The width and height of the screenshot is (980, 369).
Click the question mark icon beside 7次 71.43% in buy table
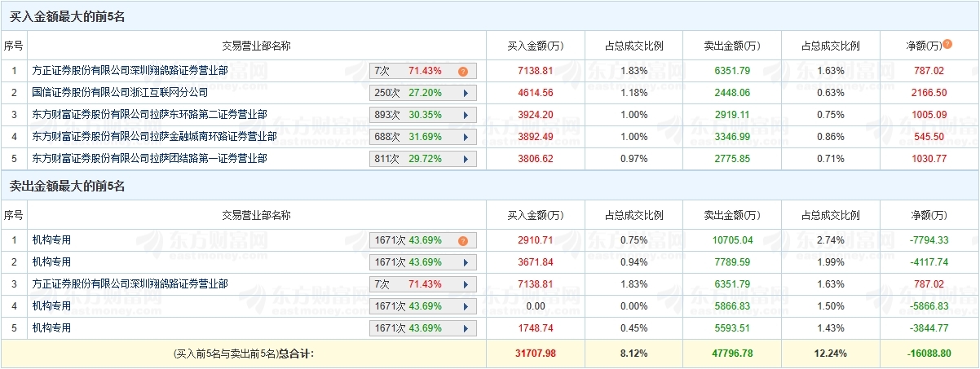463,72
